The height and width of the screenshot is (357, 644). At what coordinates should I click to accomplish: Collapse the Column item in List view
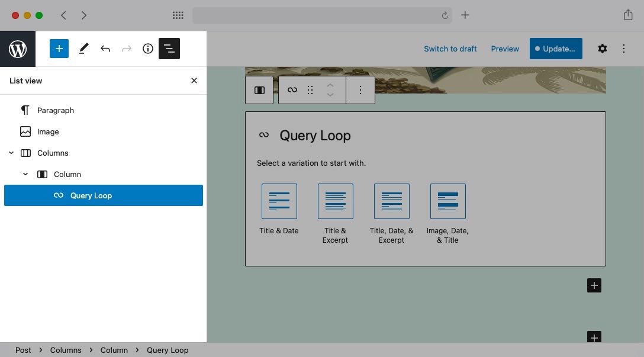coord(25,173)
